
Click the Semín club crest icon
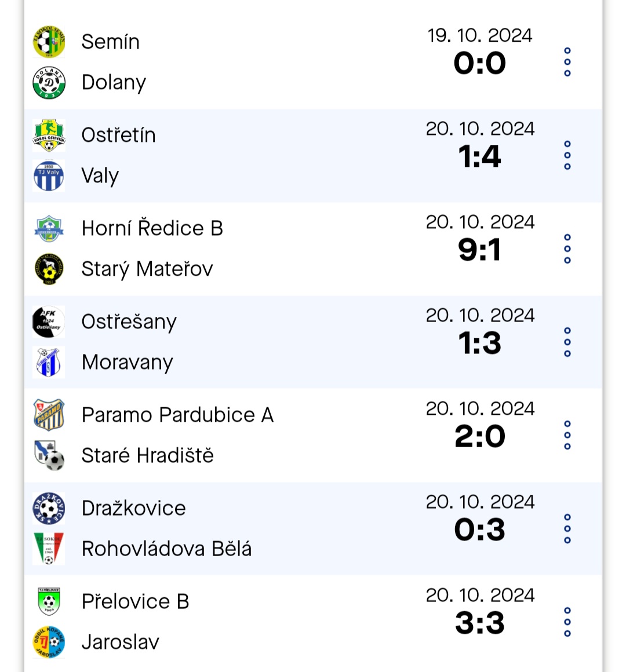49,42
